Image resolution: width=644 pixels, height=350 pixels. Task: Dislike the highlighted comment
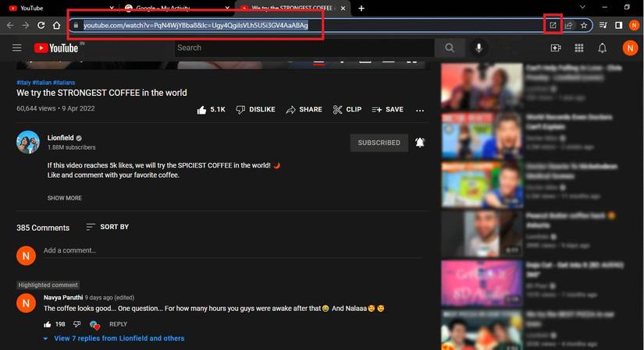click(76, 324)
